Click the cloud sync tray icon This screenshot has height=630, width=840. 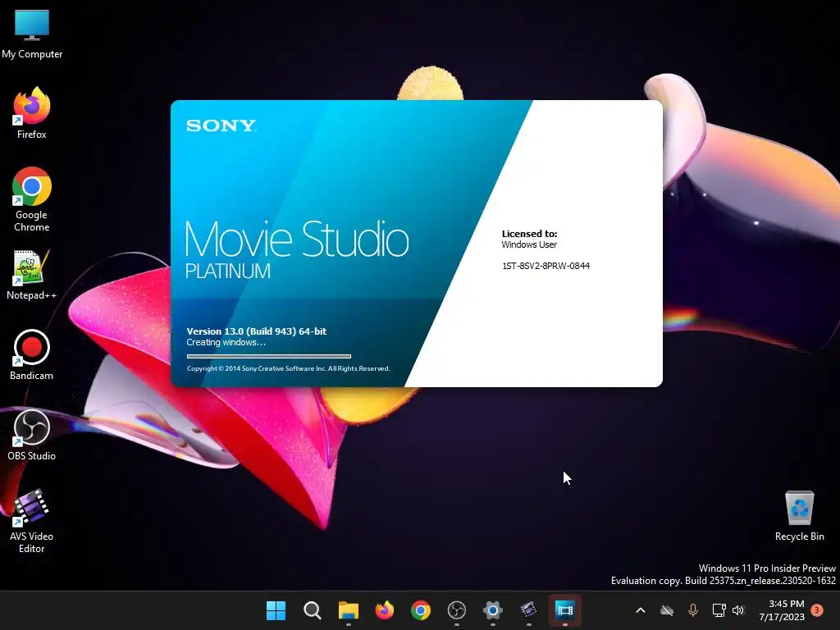coord(666,610)
